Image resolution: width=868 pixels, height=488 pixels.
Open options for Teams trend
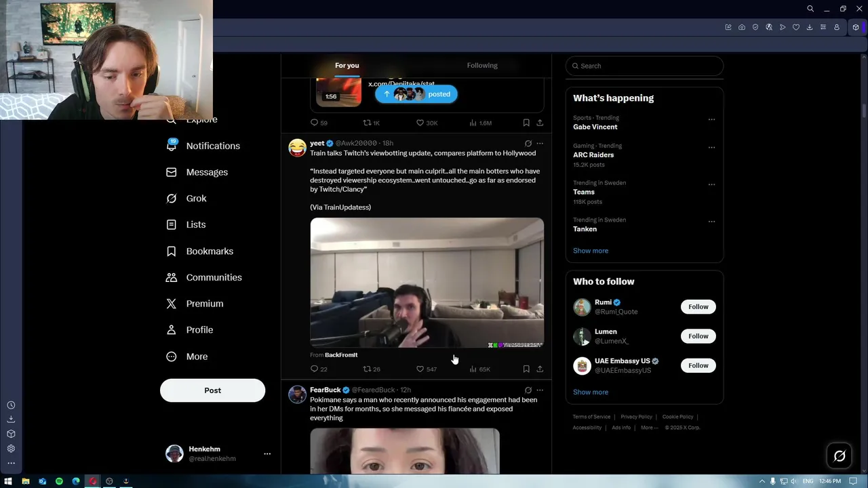(x=711, y=184)
